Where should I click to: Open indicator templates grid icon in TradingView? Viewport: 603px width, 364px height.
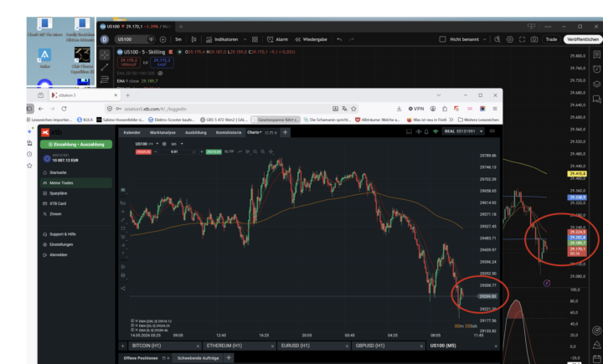255,39
